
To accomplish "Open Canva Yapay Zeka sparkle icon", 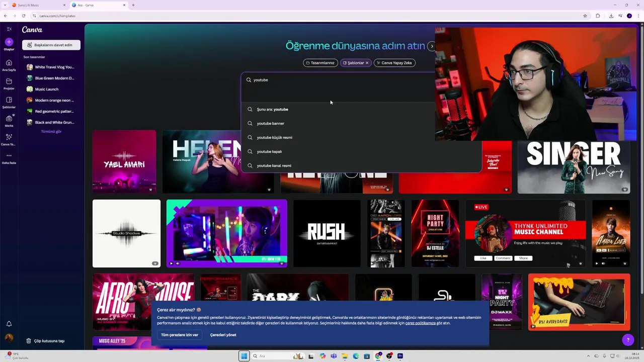I will (9, 137).
